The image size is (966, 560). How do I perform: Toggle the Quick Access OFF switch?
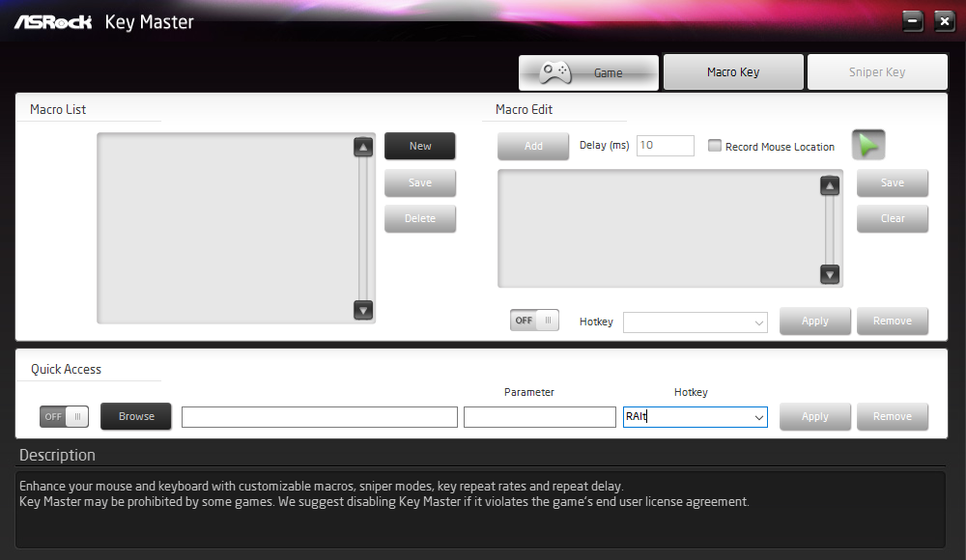click(64, 416)
